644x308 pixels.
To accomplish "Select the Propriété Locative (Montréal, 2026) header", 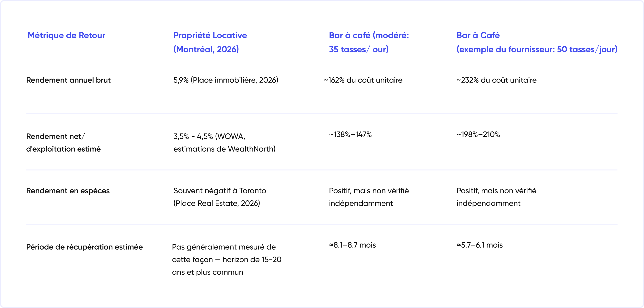I will [x=210, y=42].
